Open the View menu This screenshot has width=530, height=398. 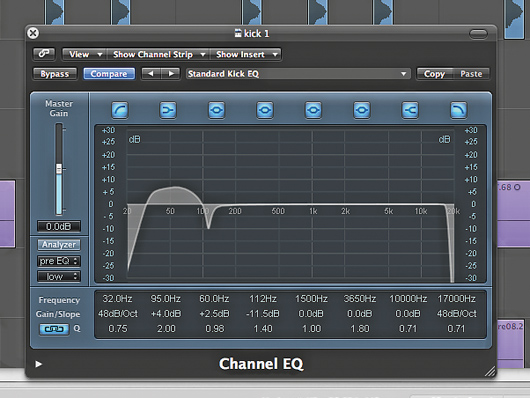point(85,54)
